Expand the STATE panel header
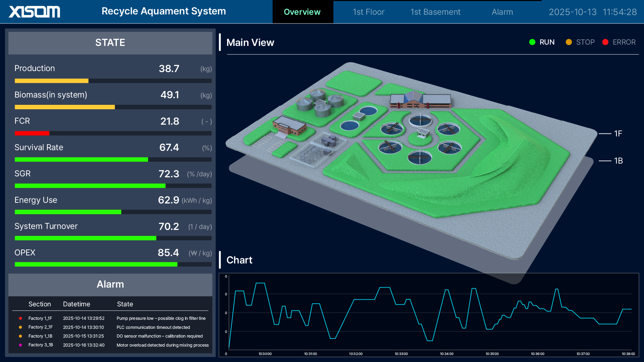Viewport: 644px width, 362px height. (x=110, y=43)
